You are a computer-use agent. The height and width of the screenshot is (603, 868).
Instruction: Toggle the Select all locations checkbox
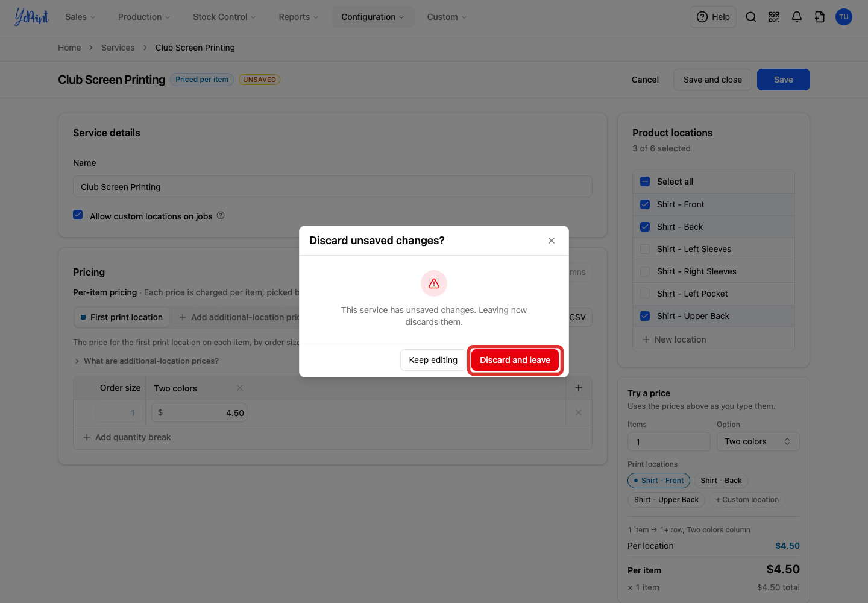click(x=645, y=182)
